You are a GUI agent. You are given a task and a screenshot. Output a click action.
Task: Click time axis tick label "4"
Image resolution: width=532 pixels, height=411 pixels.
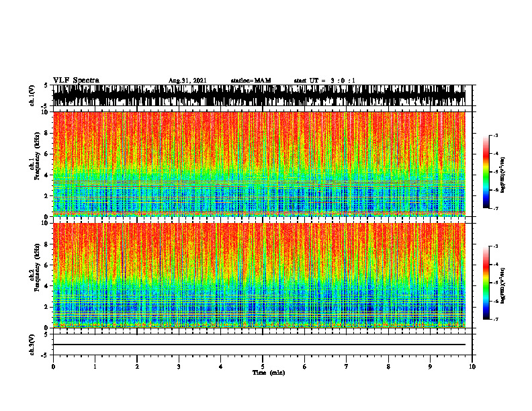221,367
